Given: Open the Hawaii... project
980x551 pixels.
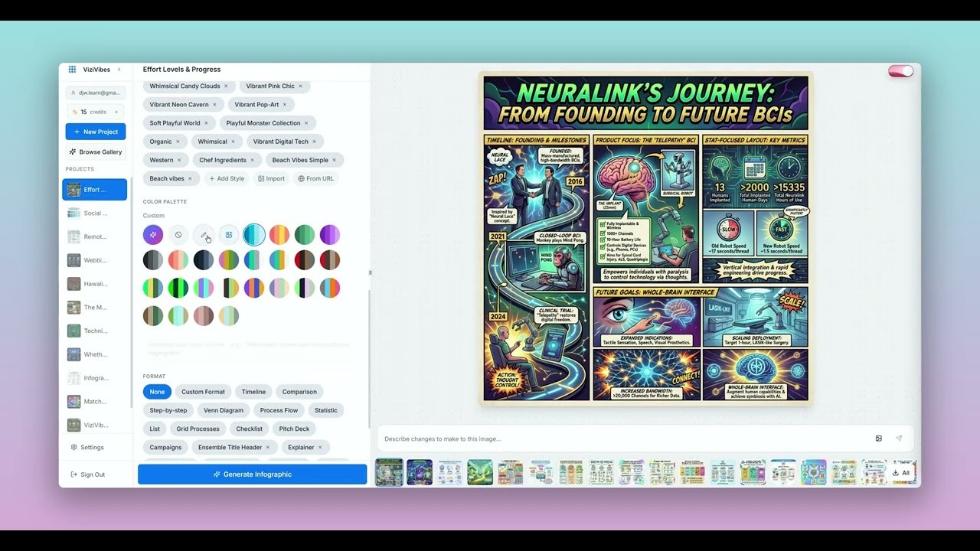Looking at the screenshot, I should click(x=95, y=284).
